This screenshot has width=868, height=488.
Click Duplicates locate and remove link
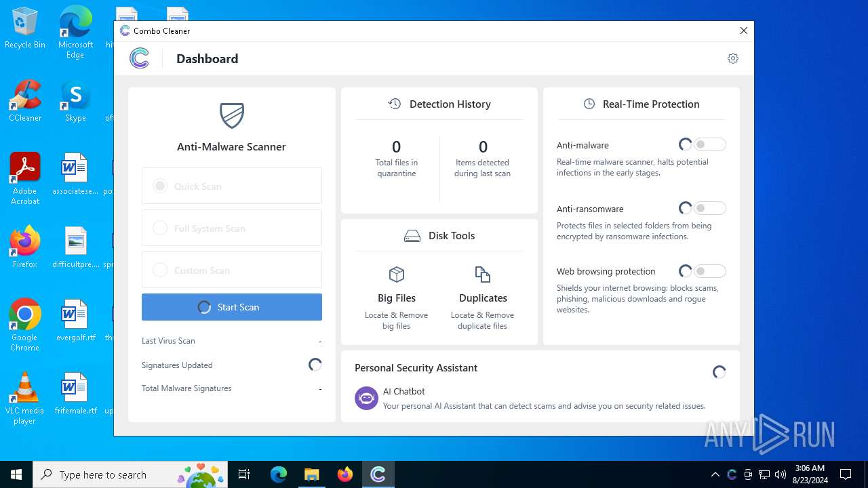(x=483, y=321)
